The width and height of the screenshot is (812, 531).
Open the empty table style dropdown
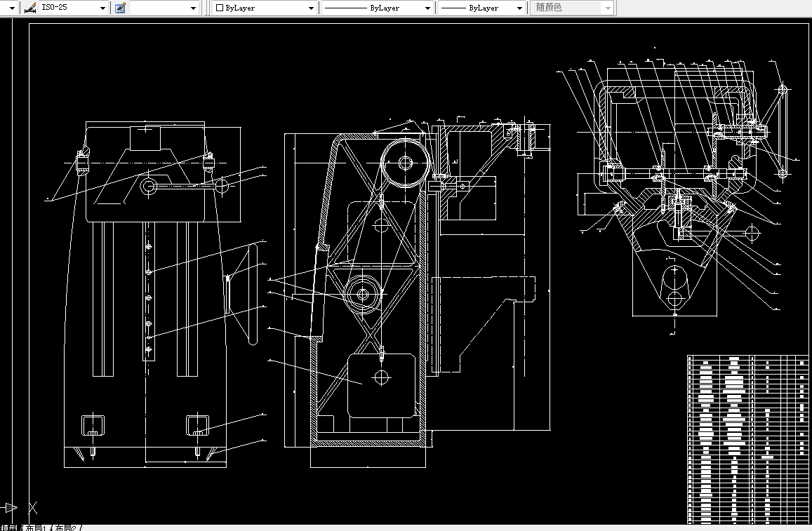pyautogui.click(x=164, y=8)
